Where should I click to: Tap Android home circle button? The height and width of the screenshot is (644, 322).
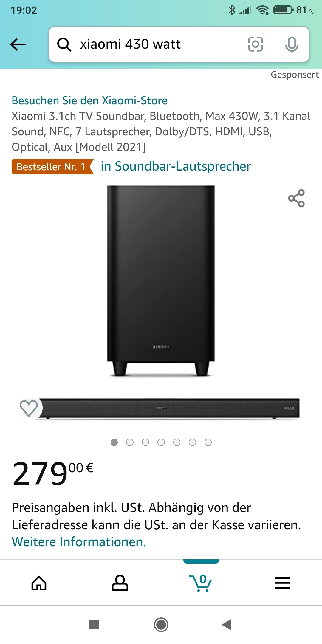[161, 624]
